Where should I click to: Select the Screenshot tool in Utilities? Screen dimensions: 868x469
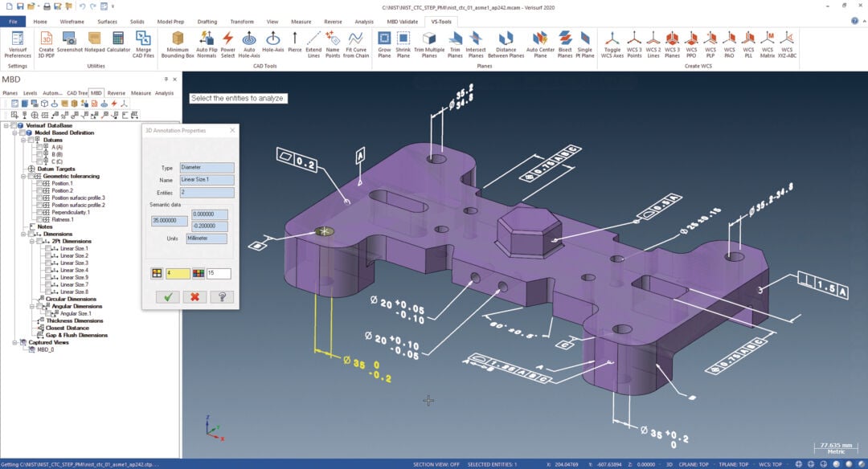pos(72,39)
